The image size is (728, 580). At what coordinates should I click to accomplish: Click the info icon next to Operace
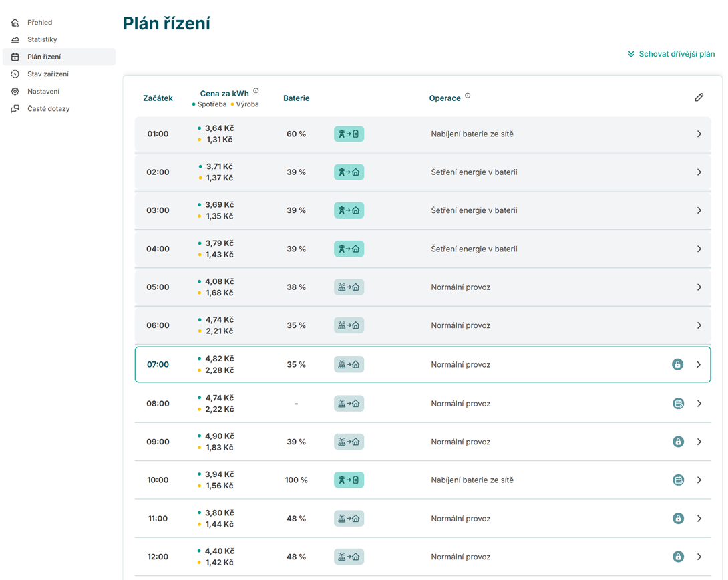468,96
